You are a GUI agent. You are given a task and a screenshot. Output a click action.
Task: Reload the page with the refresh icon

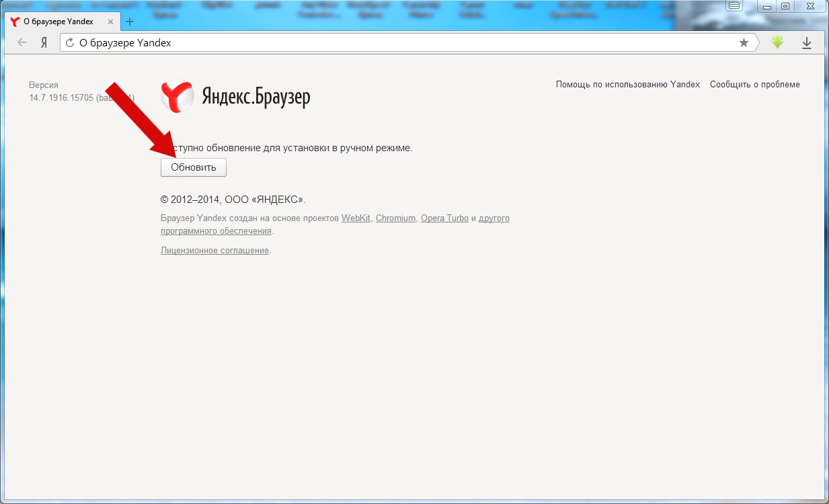click(70, 43)
